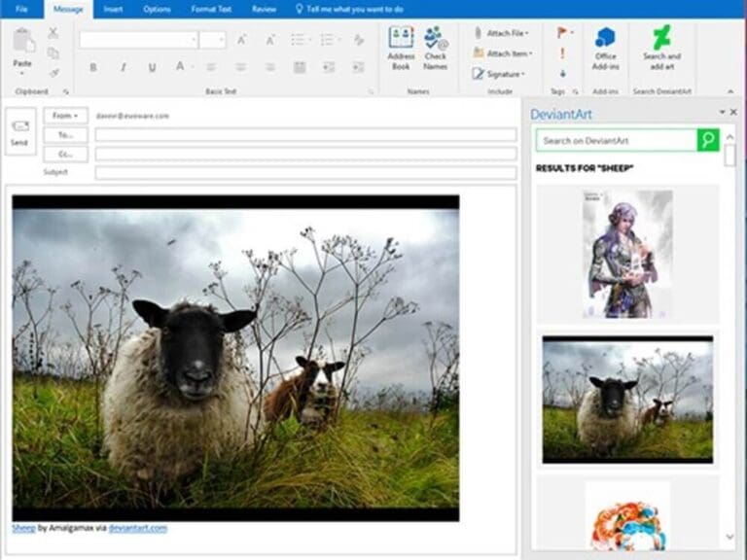The height and width of the screenshot is (560, 747).
Task: Click the Copy icon
Action: pos(53,53)
